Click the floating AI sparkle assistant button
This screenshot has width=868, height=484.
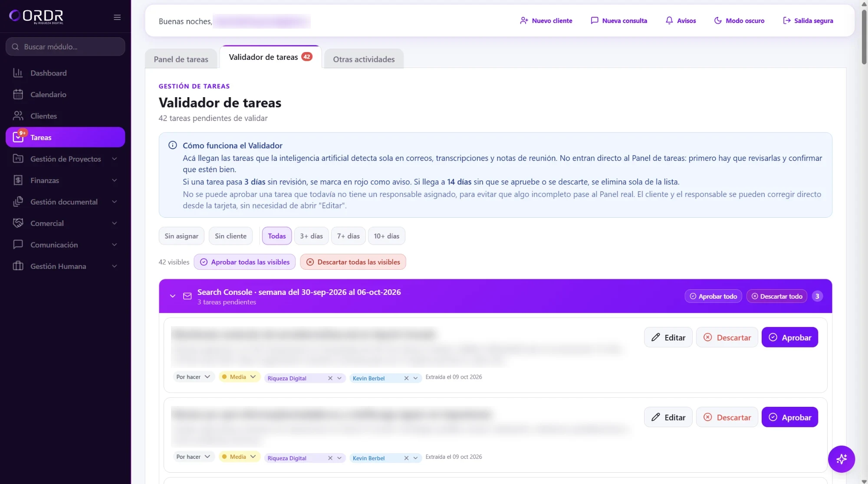(841, 459)
